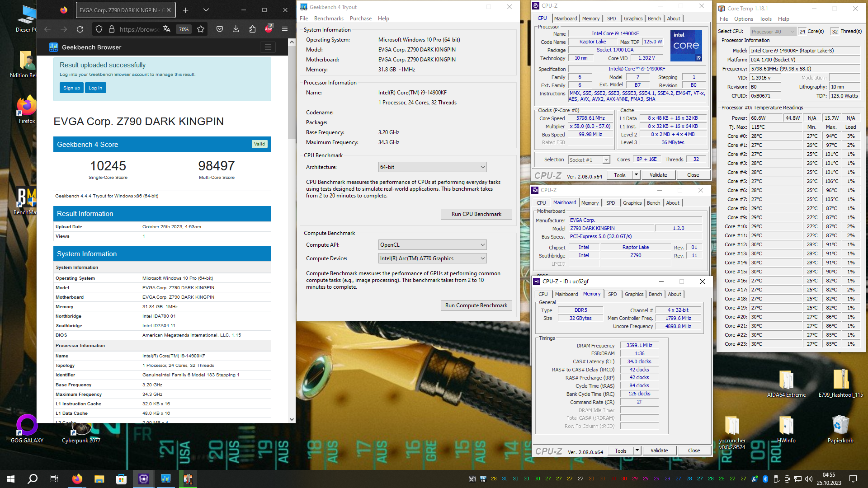Open Graphics tab in middle CPU-Z Mainboard window
Screen dimensions: 868x488
click(x=632, y=203)
